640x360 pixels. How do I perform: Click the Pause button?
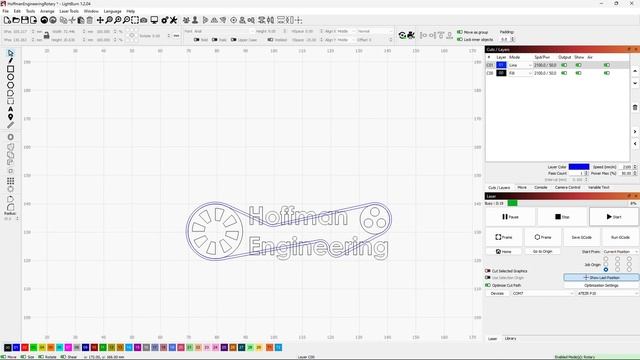[x=510, y=217]
